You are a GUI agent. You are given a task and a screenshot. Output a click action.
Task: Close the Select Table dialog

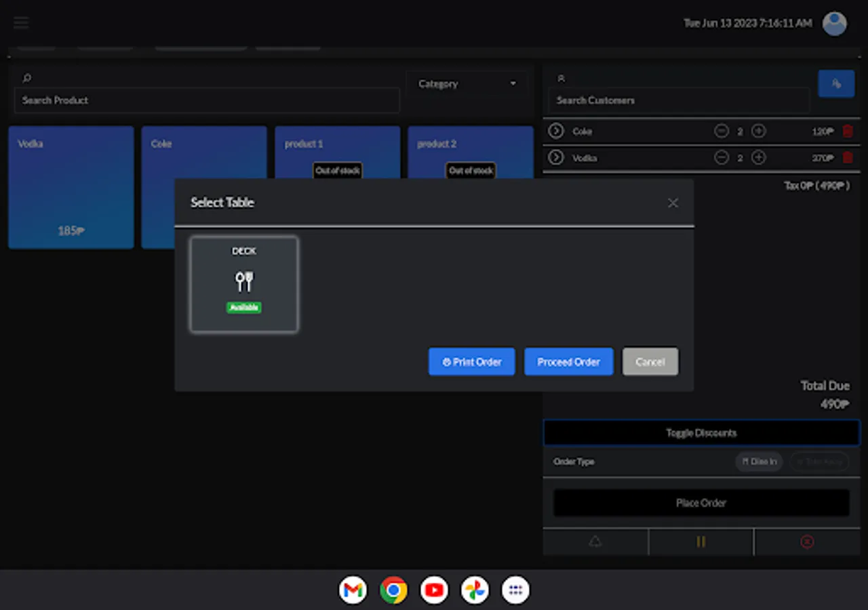tap(673, 203)
